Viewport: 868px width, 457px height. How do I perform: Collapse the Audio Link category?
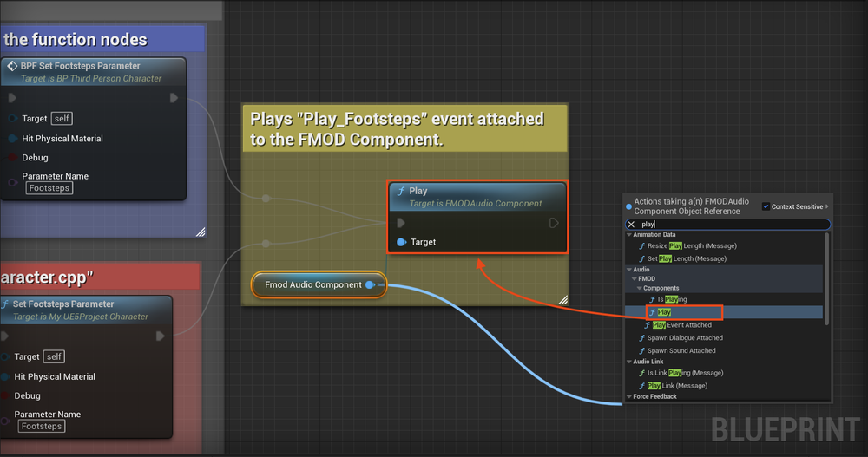tap(628, 362)
